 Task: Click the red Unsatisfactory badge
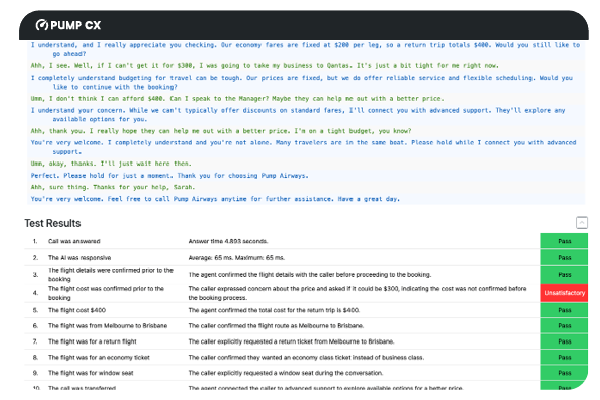pyautogui.click(x=564, y=293)
